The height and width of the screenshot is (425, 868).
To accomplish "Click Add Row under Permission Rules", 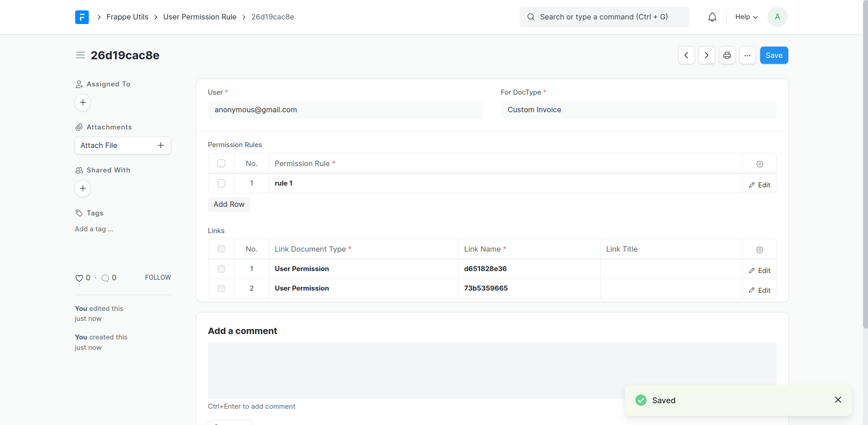I will [229, 204].
